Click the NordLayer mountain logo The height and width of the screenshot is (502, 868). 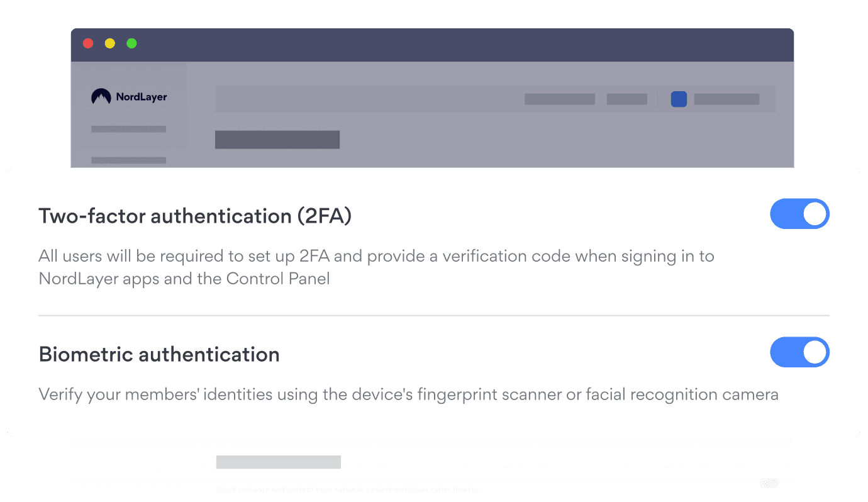(x=101, y=97)
